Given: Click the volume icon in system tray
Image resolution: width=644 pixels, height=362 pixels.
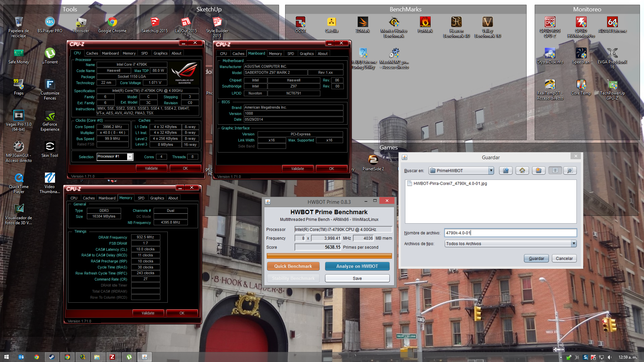Looking at the screenshot, I should pyautogui.click(x=609, y=357).
